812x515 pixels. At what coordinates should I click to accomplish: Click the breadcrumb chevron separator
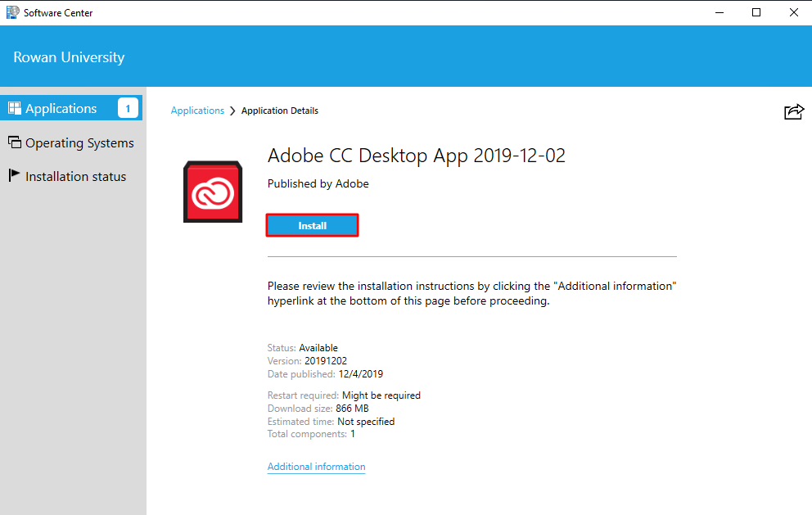tap(232, 111)
